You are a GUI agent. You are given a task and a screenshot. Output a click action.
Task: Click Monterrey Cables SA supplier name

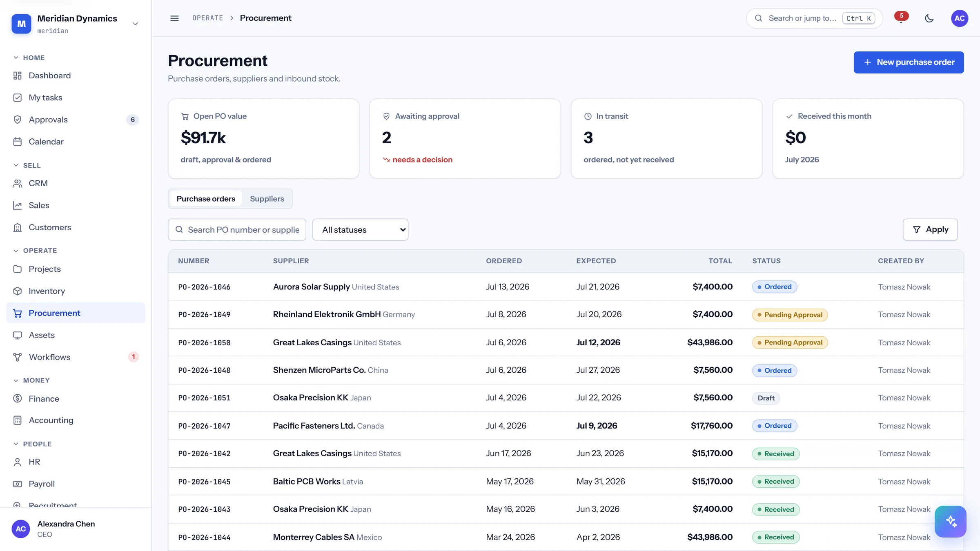(x=314, y=537)
